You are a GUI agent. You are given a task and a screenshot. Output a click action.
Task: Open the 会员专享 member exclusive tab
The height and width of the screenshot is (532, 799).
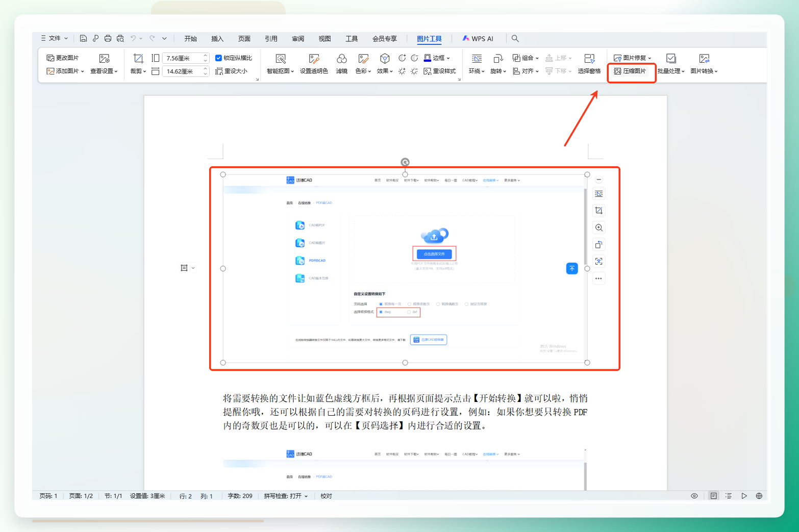click(385, 39)
